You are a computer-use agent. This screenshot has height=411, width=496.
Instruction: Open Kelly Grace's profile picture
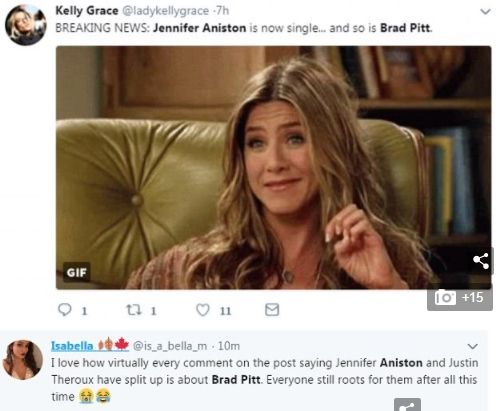(x=26, y=26)
